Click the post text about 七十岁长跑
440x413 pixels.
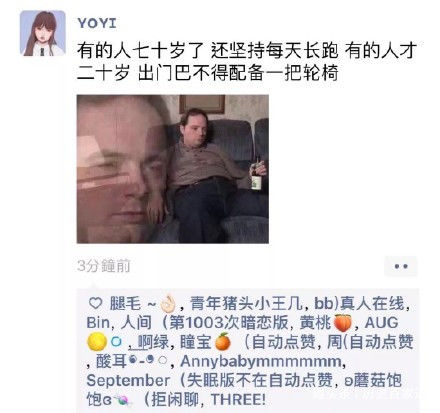coord(247,61)
